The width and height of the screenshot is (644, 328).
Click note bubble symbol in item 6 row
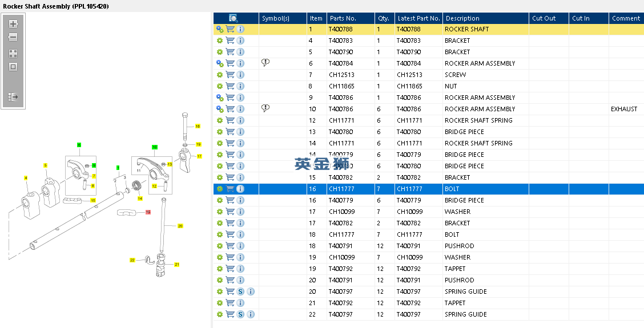coord(265,62)
